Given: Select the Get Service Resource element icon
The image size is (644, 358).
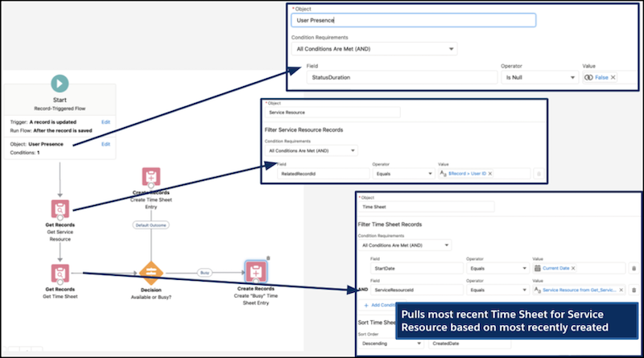Looking at the screenshot, I should pyautogui.click(x=60, y=208).
